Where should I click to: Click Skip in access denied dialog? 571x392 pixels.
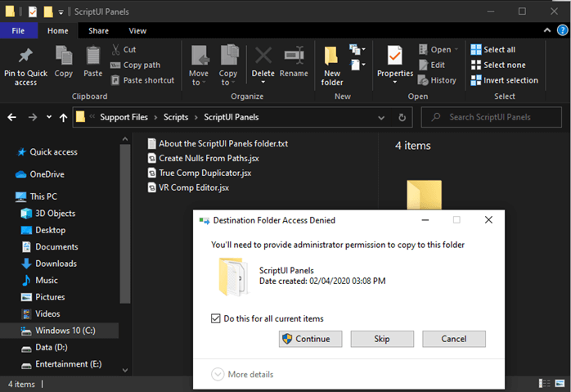click(382, 339)
